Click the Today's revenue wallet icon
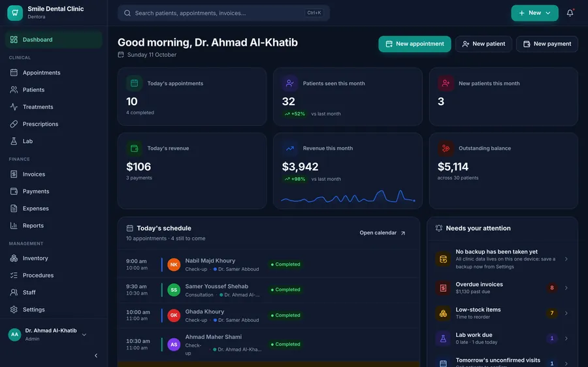 click(134, 148)
